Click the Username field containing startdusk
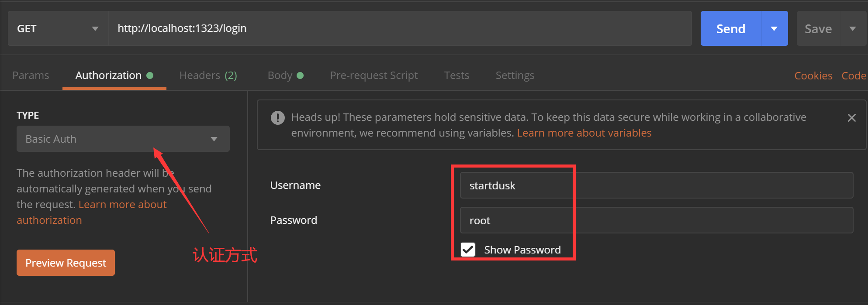The height and width of the screenshot is (305, 868). coord(657,185)
